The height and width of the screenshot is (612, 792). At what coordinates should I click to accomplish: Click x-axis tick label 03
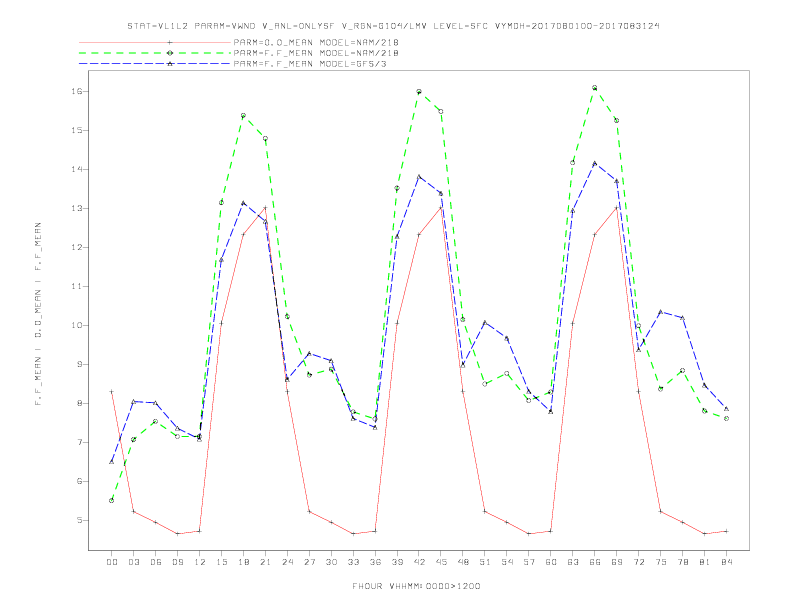[133, 562]
